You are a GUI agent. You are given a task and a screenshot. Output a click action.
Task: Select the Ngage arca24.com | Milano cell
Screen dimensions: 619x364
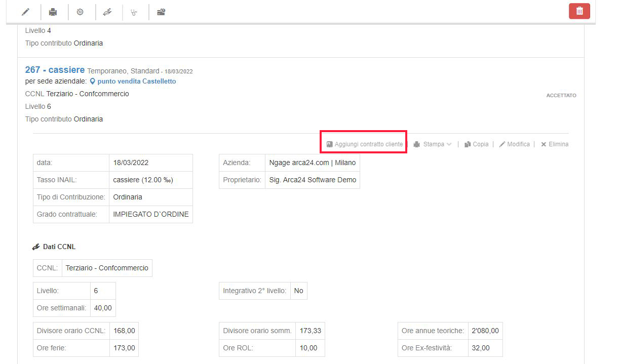313,163
